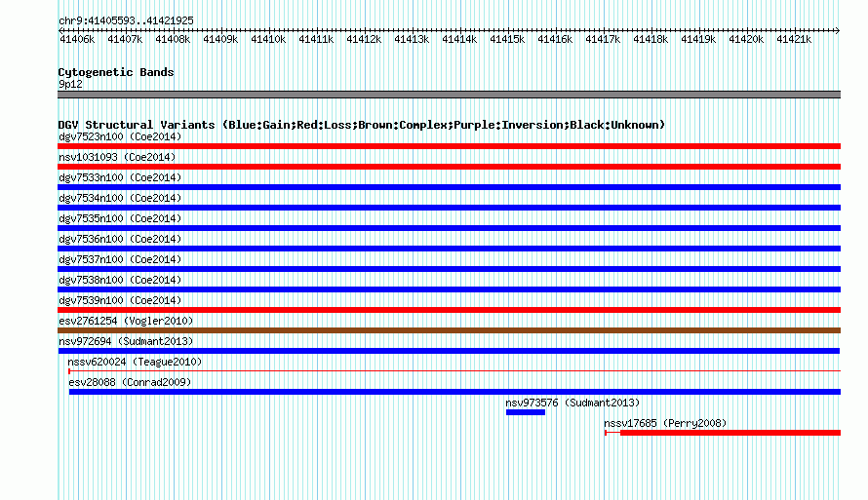The height and width of the screenshot is (500, 868).
Task: Select the red loss bar under dgv7539n100
Action: click(x=449, y=310)
